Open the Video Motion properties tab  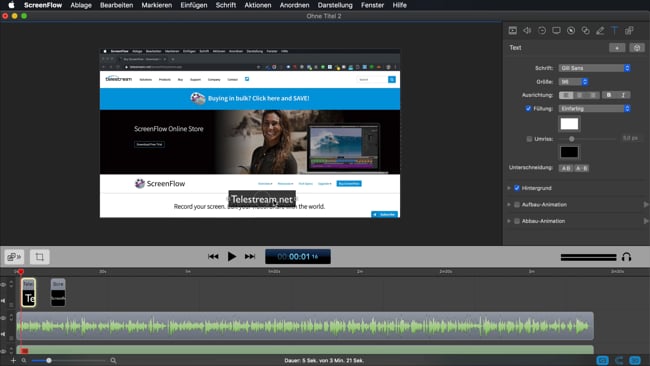pyautogui.click(x=542, y=30)
